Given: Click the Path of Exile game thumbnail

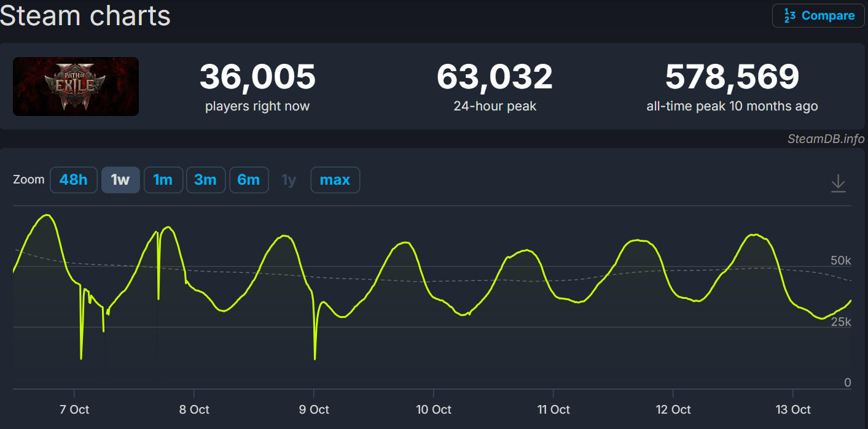Looking at the screenshot, I should pos(76,87).
